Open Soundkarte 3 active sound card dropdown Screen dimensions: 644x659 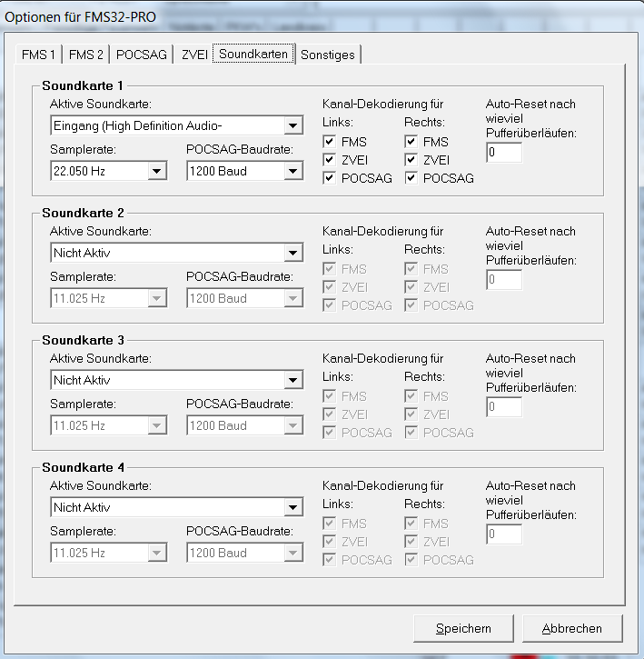point(292,380)
